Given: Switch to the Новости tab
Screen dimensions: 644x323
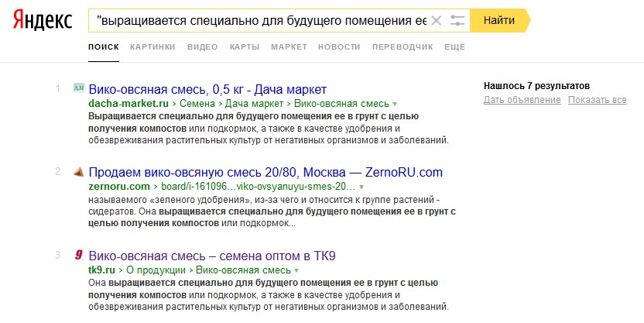Looking at the screenshot, I should point(339,46).
